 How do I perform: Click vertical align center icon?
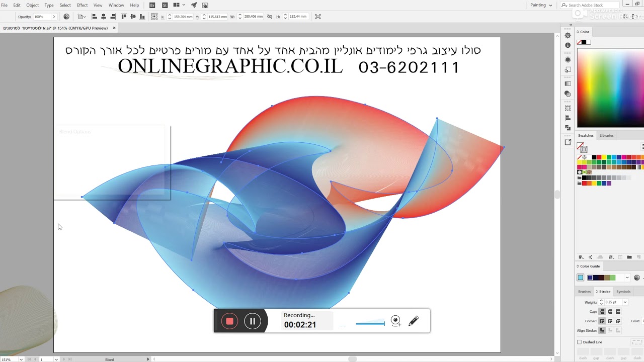(x=133, y=17)
